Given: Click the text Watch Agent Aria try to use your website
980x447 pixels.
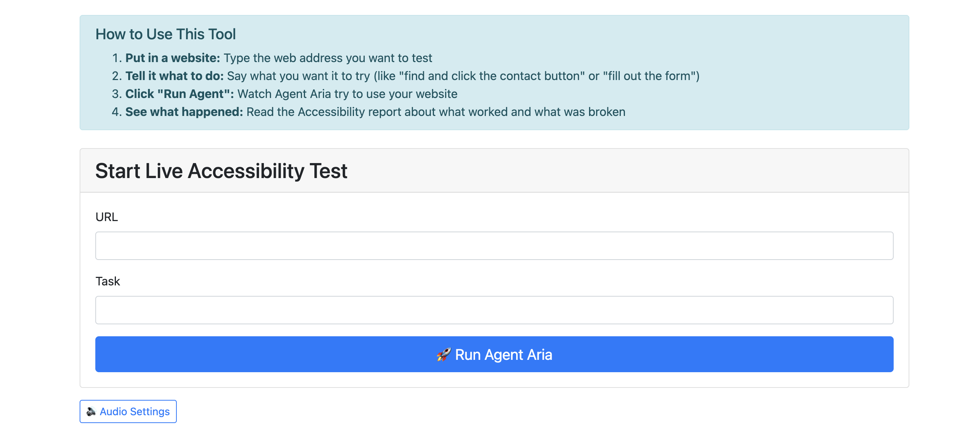Looking at the screenshot, I should point(347,94).
